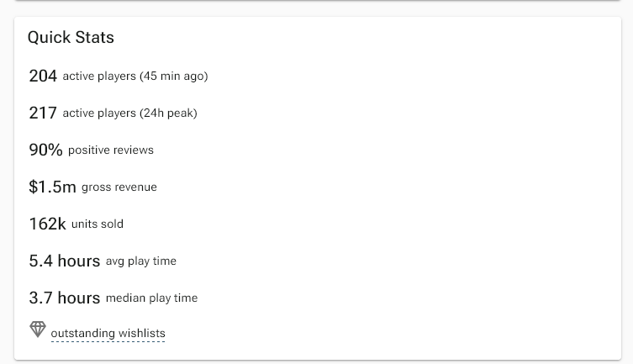Click "active players" text beside 217

click(99, 113)
